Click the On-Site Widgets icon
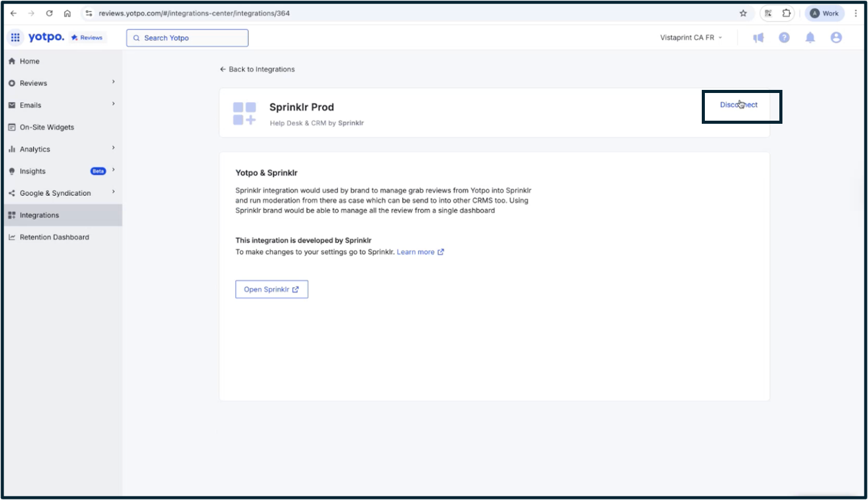 (12, 127)
